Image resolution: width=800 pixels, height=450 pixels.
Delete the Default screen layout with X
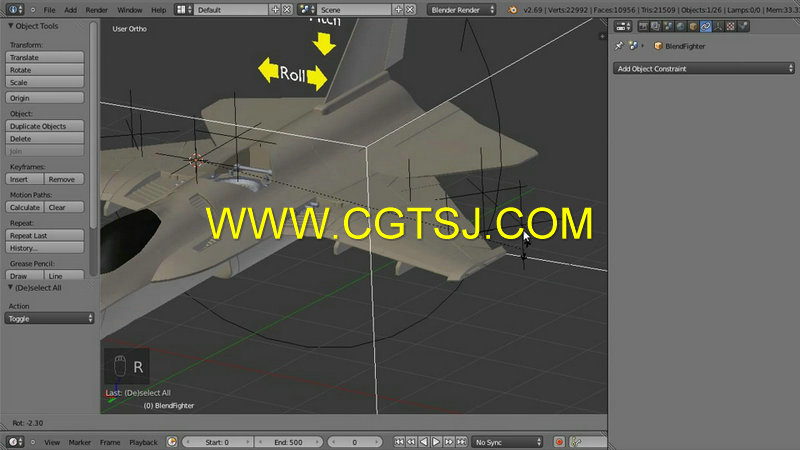click(287, 10)
